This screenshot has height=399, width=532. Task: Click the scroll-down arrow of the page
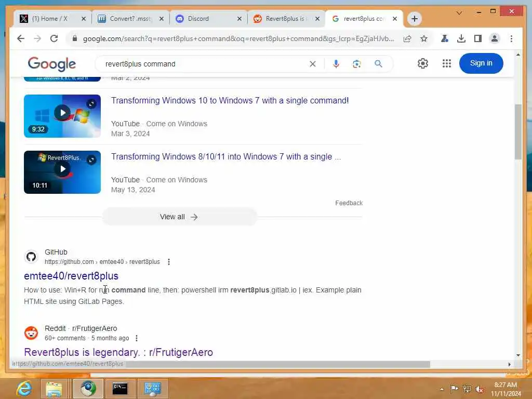(x=518, y=355)
